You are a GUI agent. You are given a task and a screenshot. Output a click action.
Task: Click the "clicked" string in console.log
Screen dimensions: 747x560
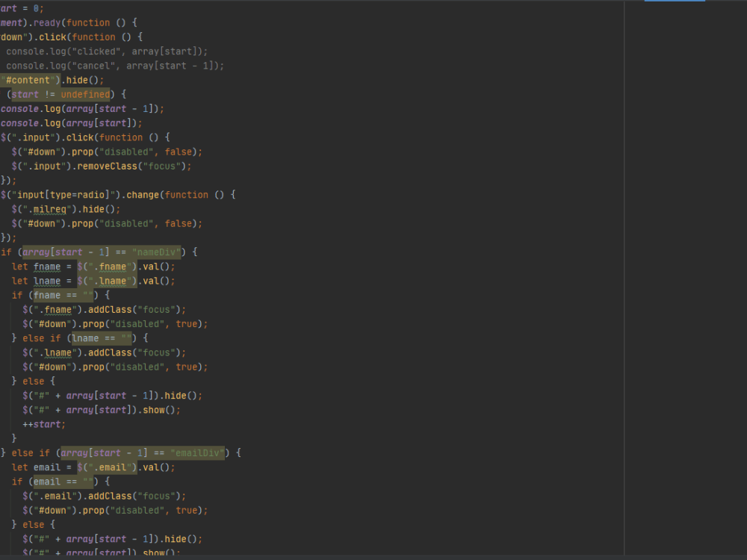(96, 52)
